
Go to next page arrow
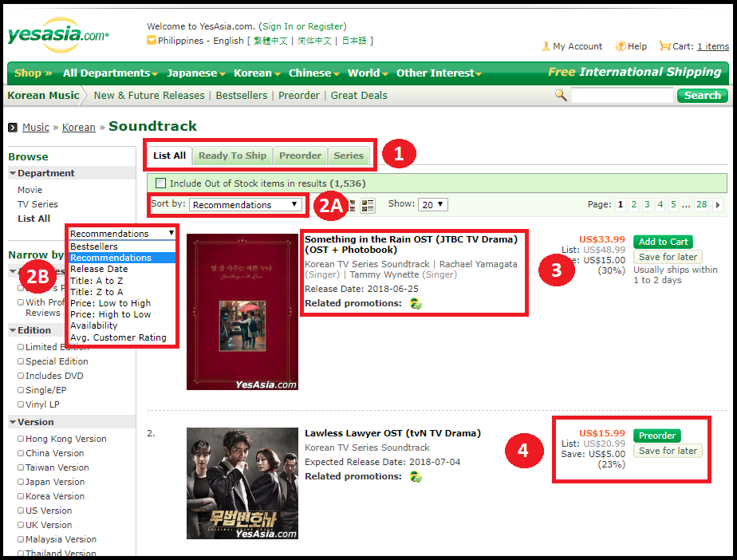(718, 205)
